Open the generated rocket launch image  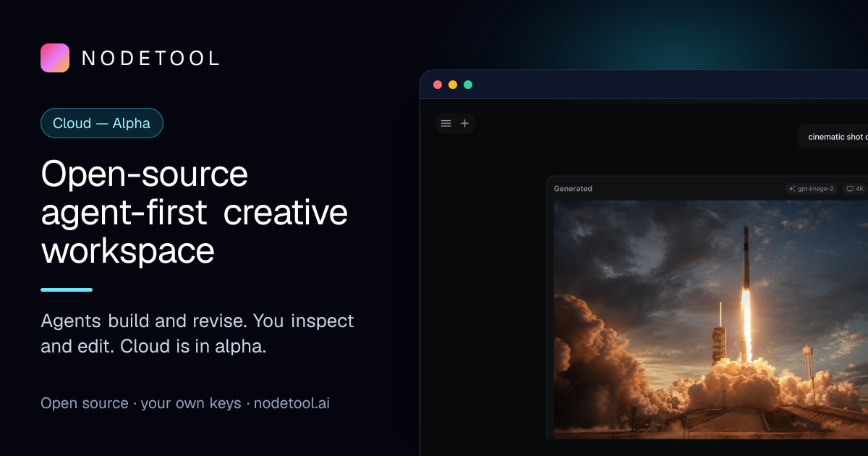point(711,319)
